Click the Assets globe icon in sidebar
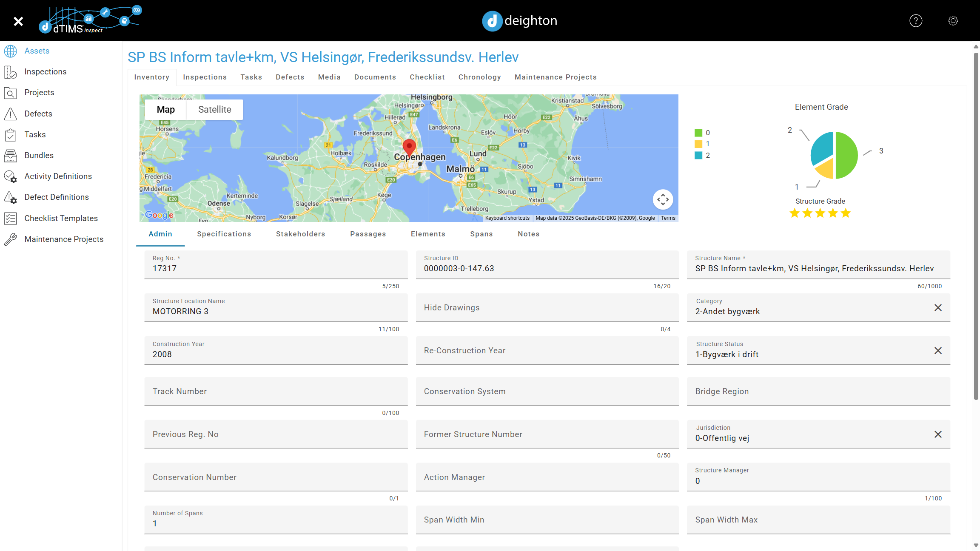Viewport: 980px width, 551px height. click(11, 51)
